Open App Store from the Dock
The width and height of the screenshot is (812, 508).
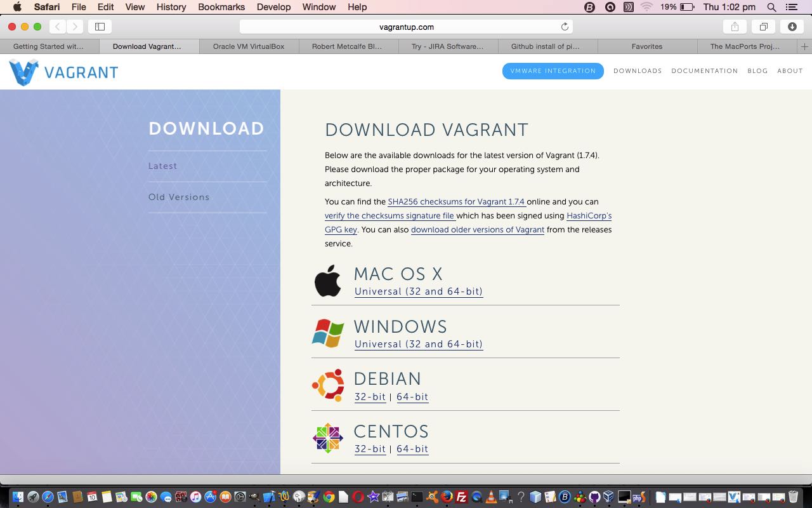tap(210, 497)
